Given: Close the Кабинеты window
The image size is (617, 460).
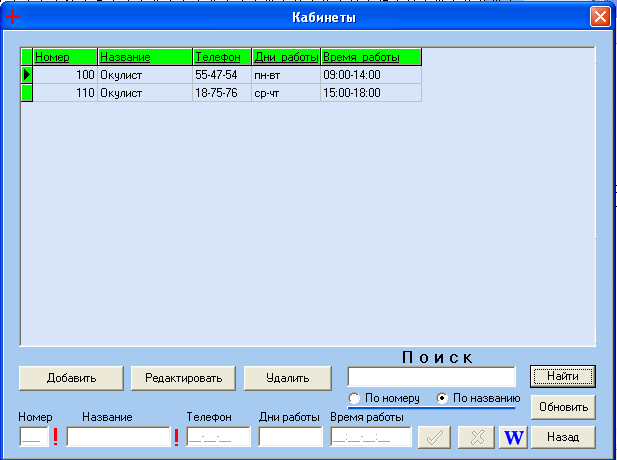Looking at the screenshot, I should (600, 17).
